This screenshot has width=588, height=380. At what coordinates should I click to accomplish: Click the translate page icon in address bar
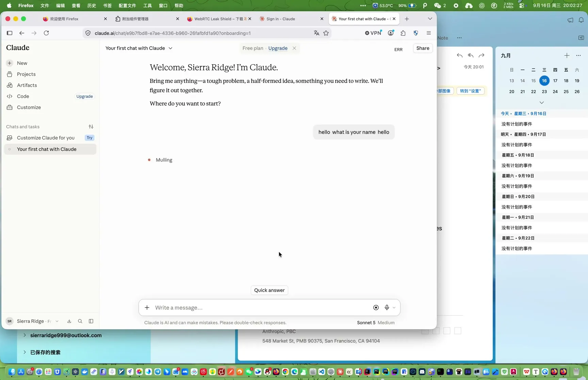click(x=316, y=33)
